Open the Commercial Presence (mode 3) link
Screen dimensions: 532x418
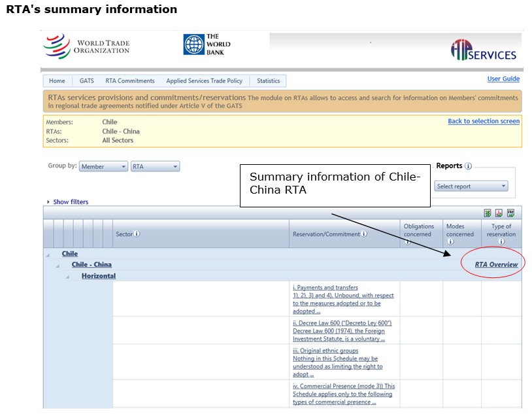(344, 394)
